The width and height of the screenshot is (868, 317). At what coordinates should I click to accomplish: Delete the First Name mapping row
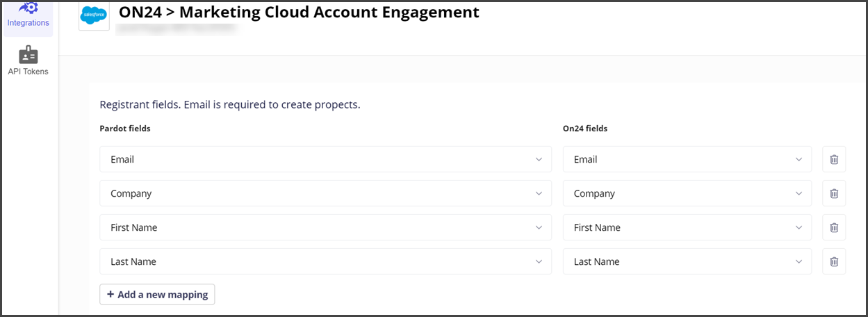(x=834, y=227)
